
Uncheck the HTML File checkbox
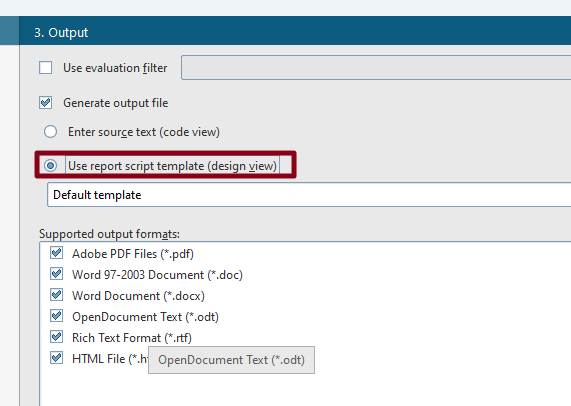(56, 358)
